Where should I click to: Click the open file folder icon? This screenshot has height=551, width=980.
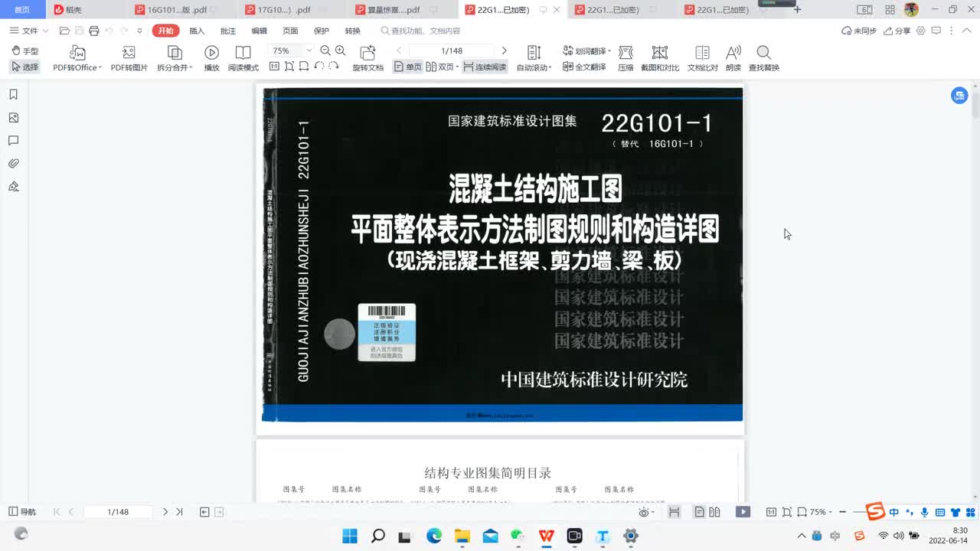[x=64, y=31]
